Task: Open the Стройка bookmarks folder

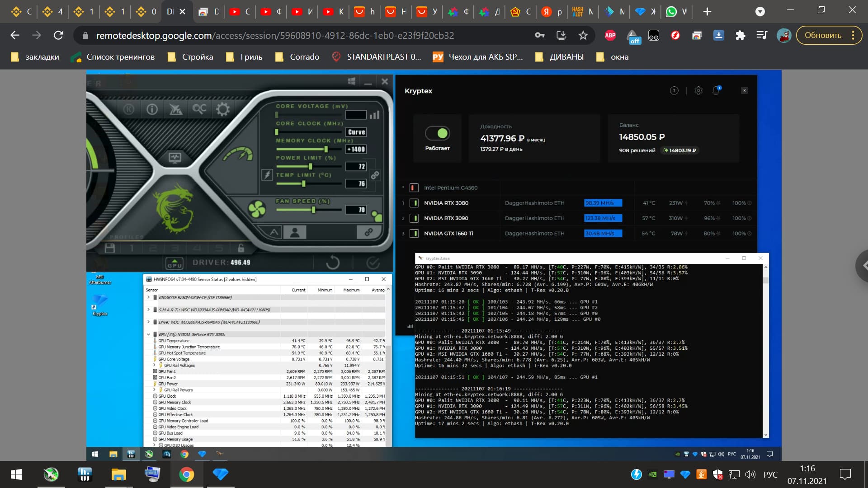Action: point(190,57)
